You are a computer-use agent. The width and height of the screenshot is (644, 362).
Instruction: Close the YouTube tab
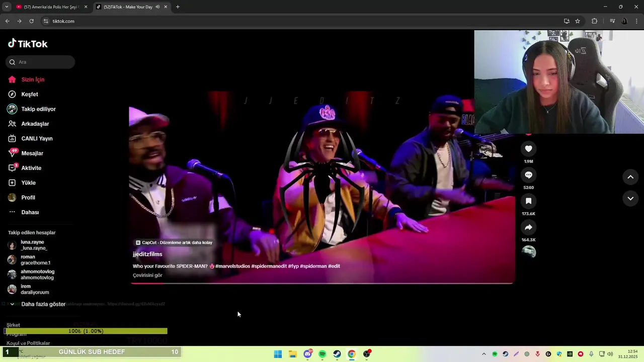tap(86, 7)
